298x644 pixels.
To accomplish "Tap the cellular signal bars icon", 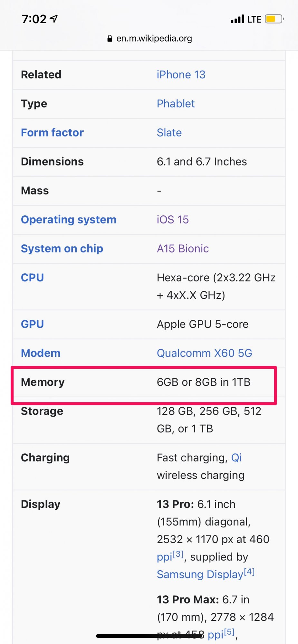I will pyautogui.click(x=237, y=19).
